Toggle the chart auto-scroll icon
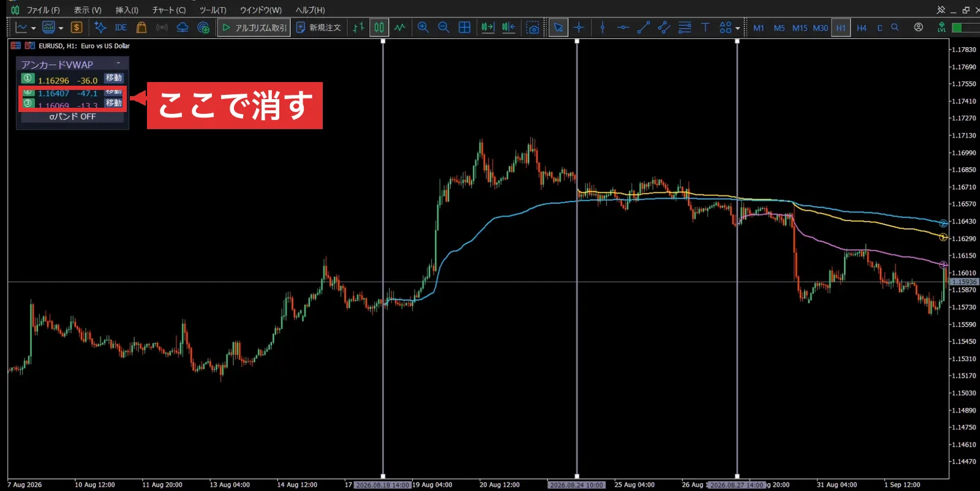Image resolution: width=980 pixels, height=491 pixels. point(488,28)
